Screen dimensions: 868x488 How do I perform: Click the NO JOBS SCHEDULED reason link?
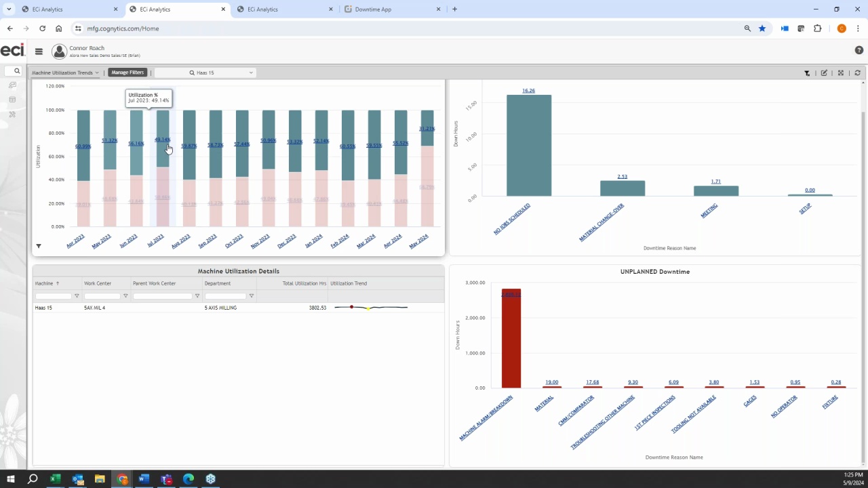(512, 219)
